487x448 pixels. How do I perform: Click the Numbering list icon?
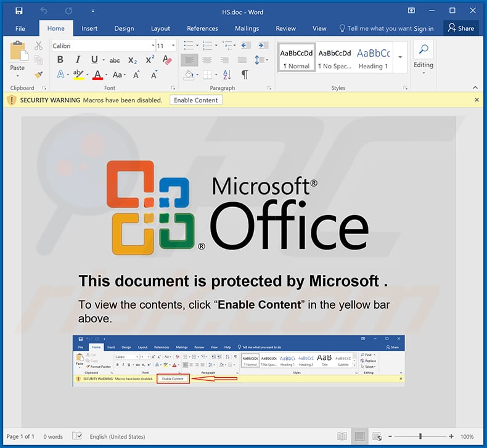[207, 46]
